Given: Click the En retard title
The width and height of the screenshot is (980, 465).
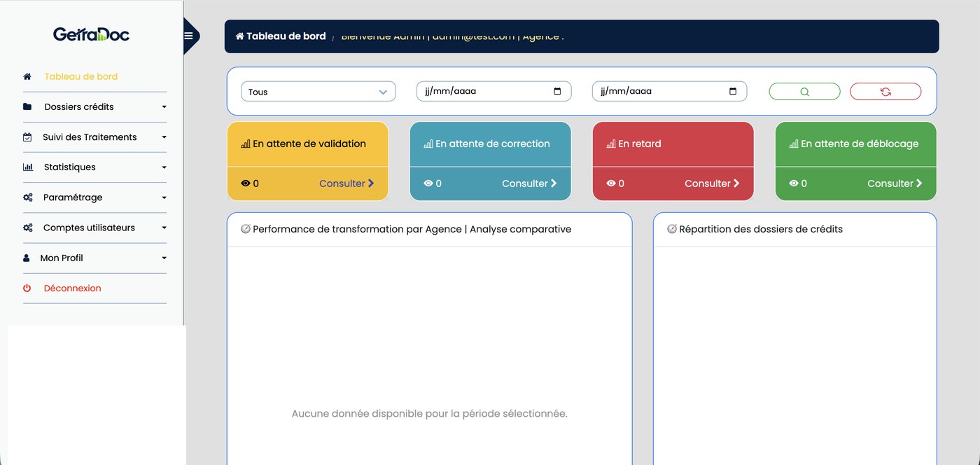Looking at the screenshot, I should pyautogui.click(x=639, y=144).
